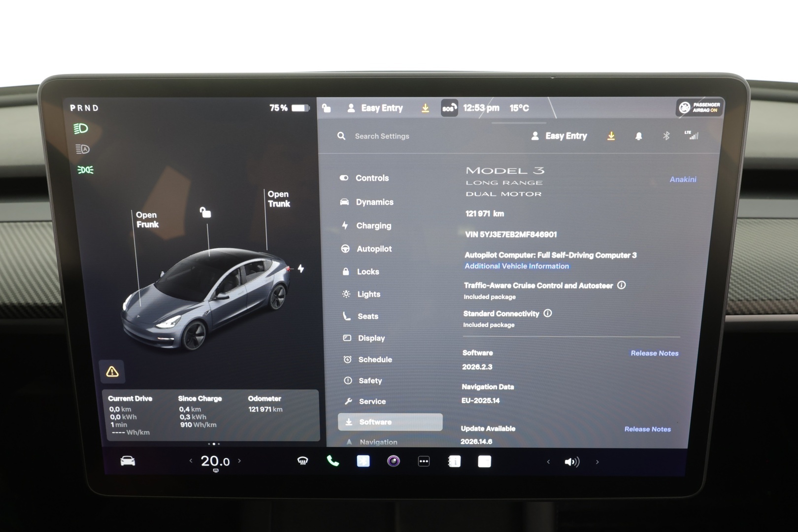
Task: Open the phone app
Action: [x=333, y=461]
